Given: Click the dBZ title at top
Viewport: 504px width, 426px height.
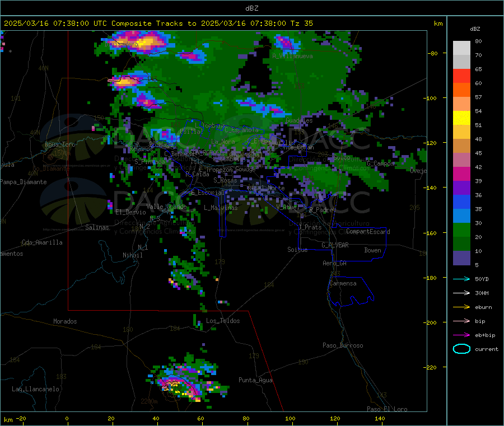Looking at the screenshot, I should (251, 8).
